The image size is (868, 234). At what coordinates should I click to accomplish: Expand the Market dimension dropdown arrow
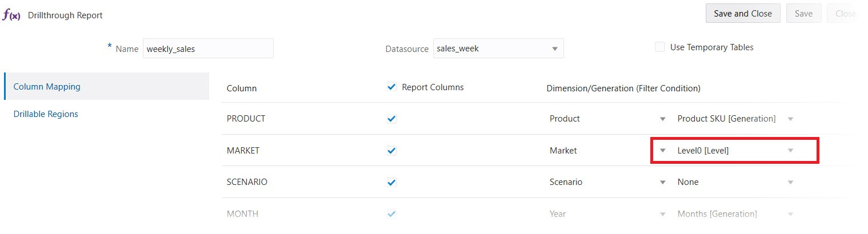click(x=663, y=151)
